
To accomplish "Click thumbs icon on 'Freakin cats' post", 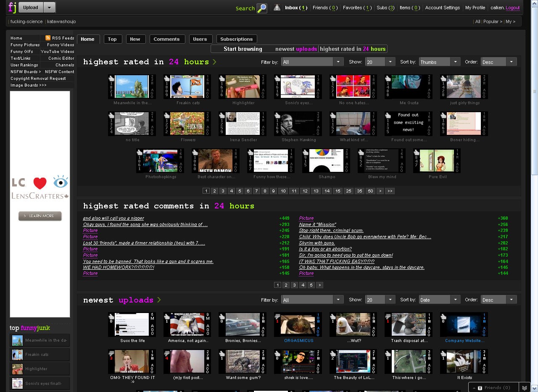I will (167, 78).
